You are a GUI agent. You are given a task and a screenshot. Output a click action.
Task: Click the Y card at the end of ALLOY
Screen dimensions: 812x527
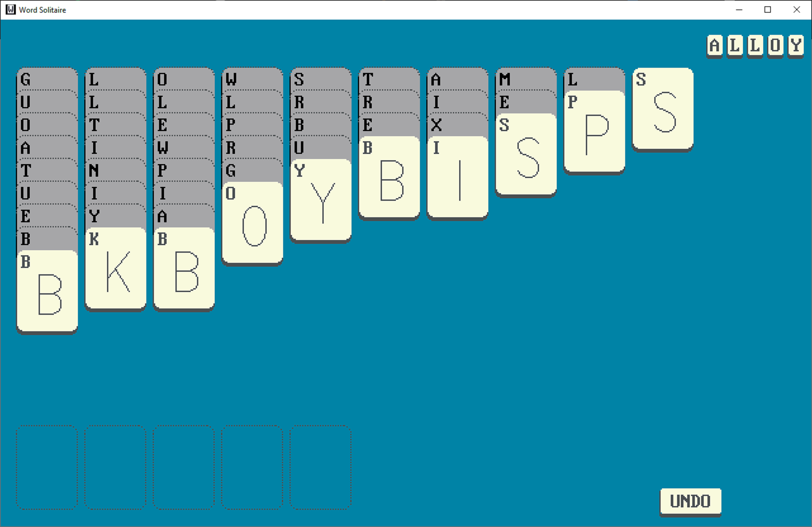coord(796,45)
